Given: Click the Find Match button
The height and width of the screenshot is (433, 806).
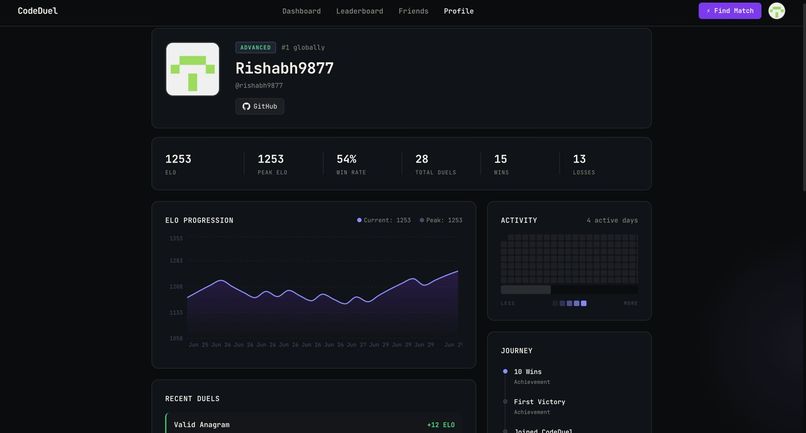Looking at the screenshot, I should 729,11.
